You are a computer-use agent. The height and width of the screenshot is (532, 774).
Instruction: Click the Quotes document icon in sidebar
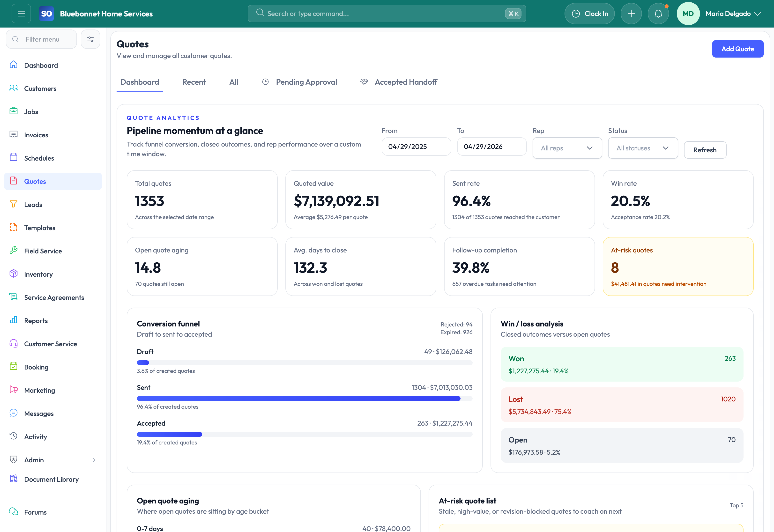(x=14, y=181)
